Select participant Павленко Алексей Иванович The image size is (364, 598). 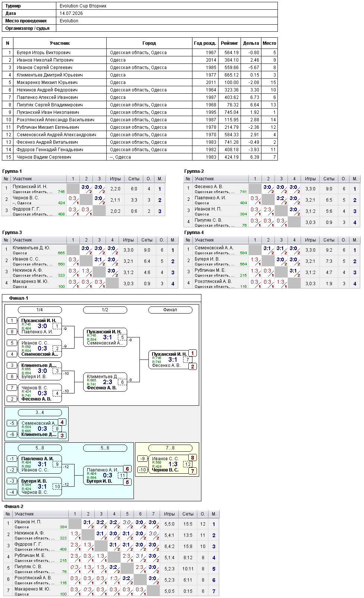[47, 97]
